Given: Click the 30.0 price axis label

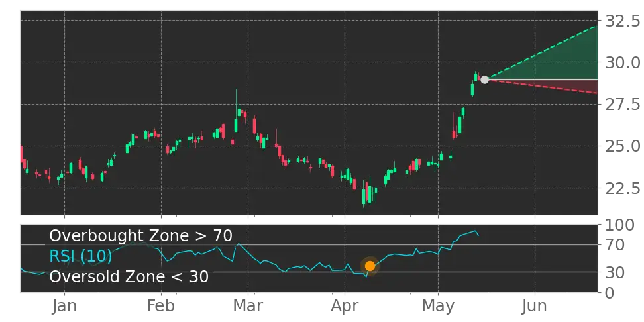Looking at the screenshot, I should coord(623,62).
